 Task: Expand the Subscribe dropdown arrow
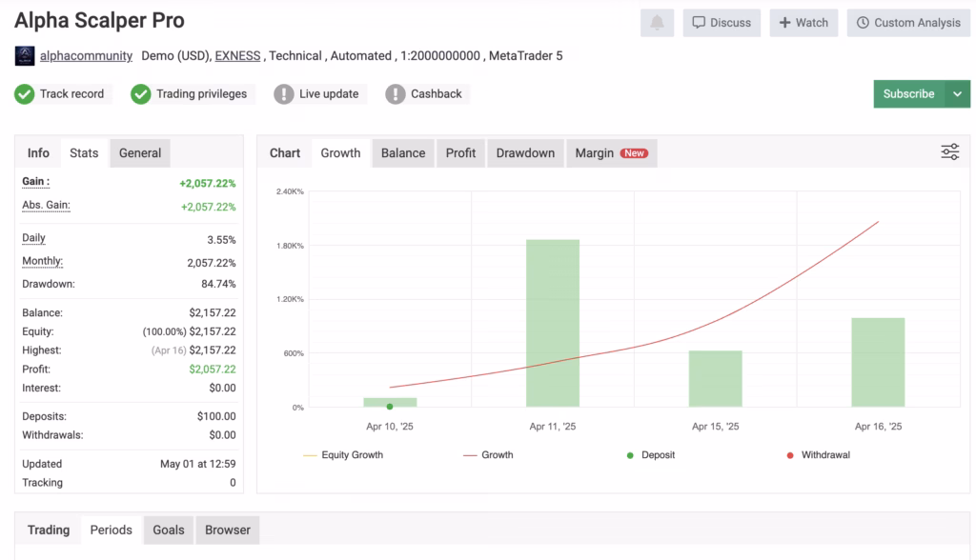[x=957, y=94]
